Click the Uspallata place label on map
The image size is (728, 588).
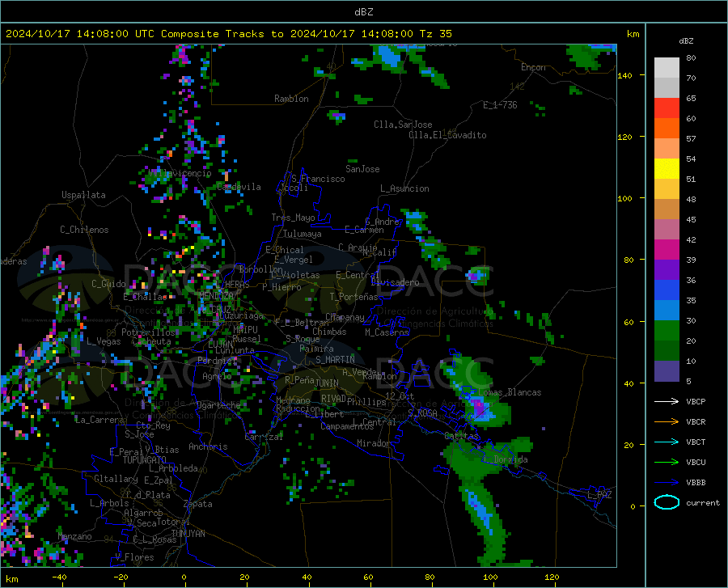(x=83, y=196)
